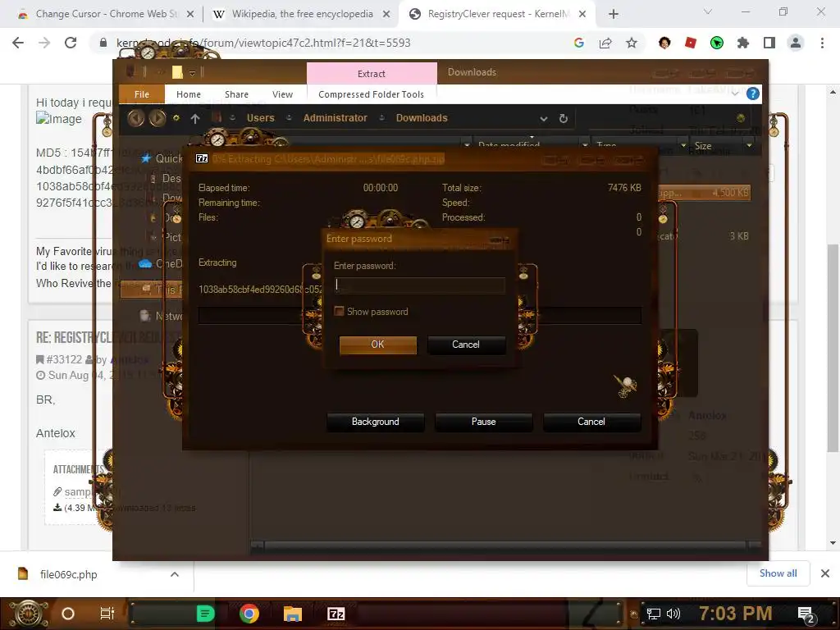Image resolution: width=840 pixels, height=630 pixels.
Task: Open the address bar history dropdown
Action: (x=544, y=118)
